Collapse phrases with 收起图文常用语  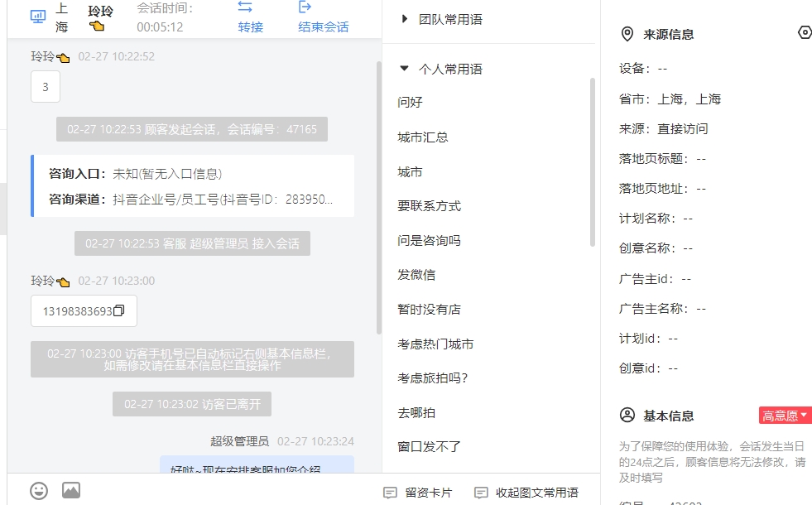(526, 493)
